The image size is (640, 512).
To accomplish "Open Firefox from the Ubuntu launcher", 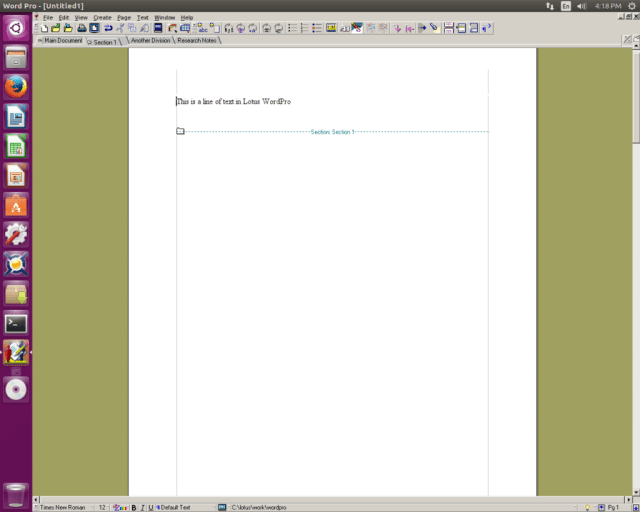I will [16, 87].
